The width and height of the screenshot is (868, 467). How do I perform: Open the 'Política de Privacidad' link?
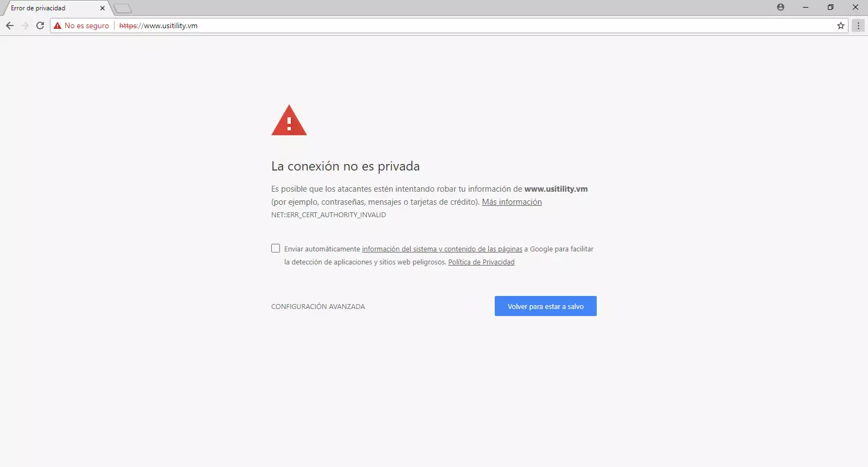click(x=481, y=262)
